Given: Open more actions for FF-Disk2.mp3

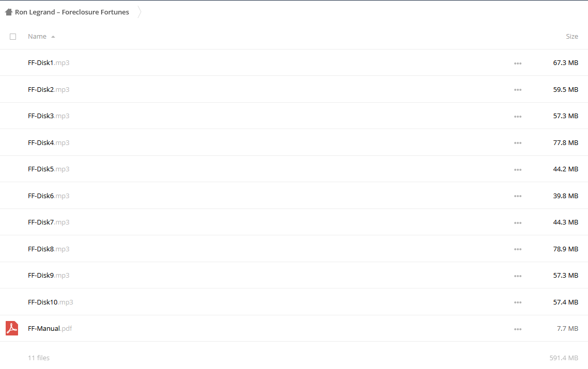Looking at the screenshot, I should click(518, 90).
